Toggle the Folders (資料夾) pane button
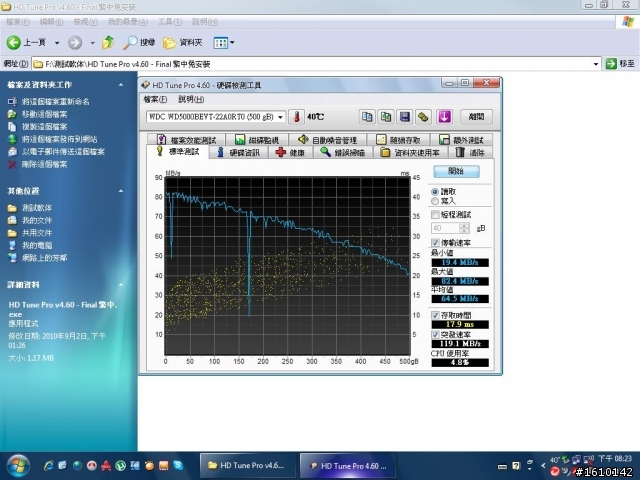The image size is (640, 480). click(x=182, y=42)
